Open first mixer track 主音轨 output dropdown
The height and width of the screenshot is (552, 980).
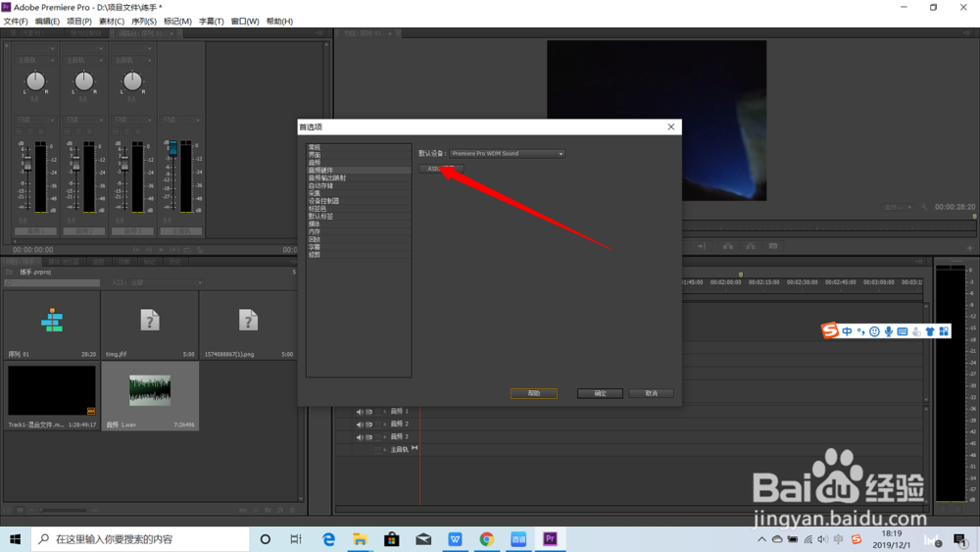[x=35, y=60]
